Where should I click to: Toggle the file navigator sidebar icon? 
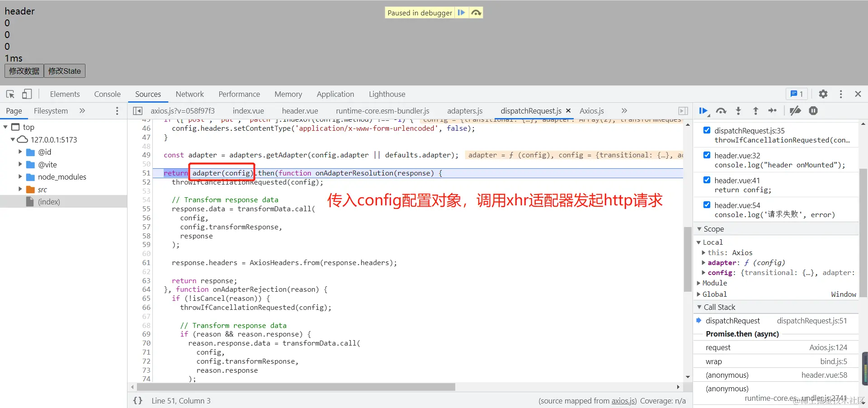coord(138,111)
